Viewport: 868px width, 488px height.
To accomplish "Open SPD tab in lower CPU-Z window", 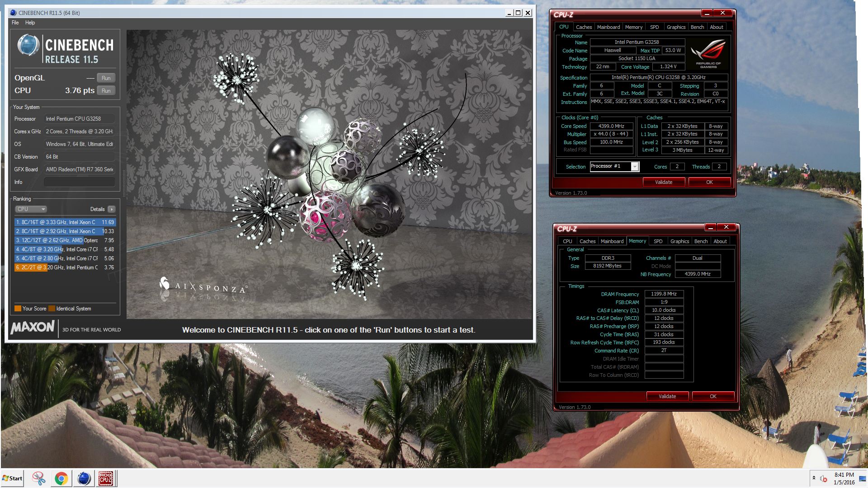I will point(658,241).
